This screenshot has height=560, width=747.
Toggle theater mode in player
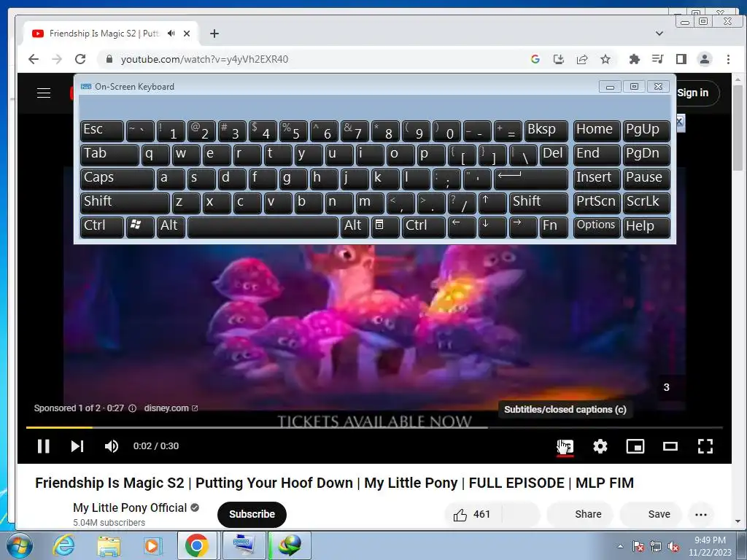click(670, 446)
